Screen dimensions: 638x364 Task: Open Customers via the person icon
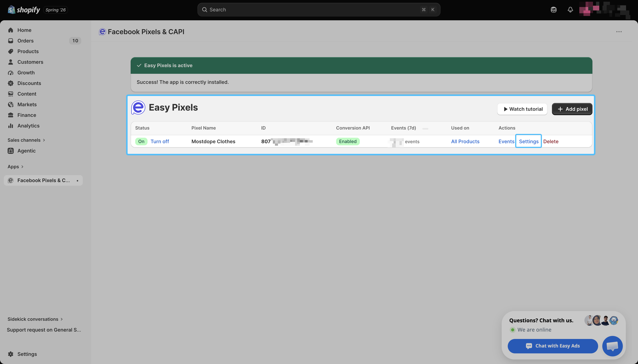[10, 62]
